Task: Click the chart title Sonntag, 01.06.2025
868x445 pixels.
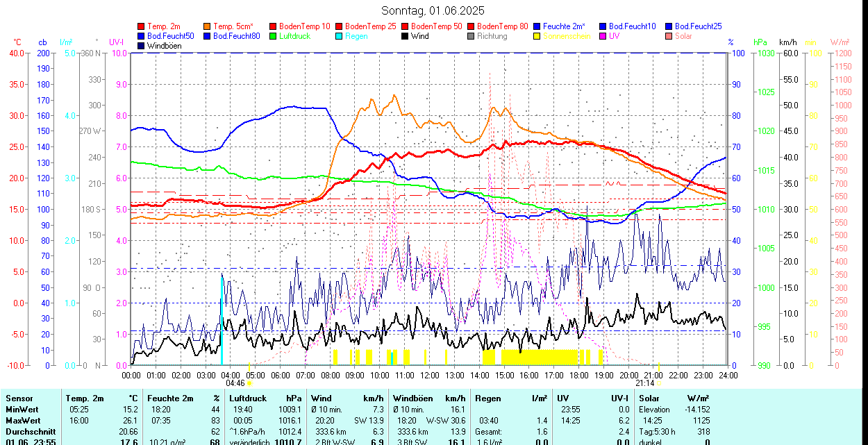Action: point(433,10)
